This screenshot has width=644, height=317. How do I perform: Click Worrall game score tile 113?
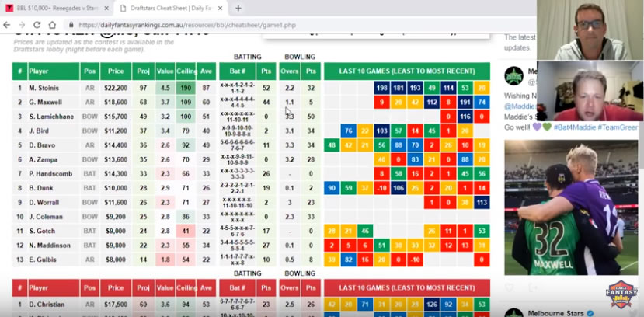tap(482, 203)
